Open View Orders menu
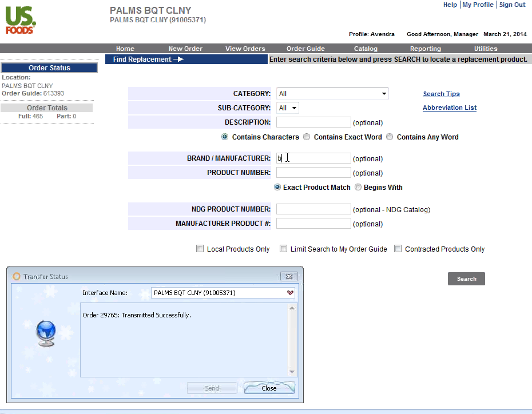 coord(245,49)
